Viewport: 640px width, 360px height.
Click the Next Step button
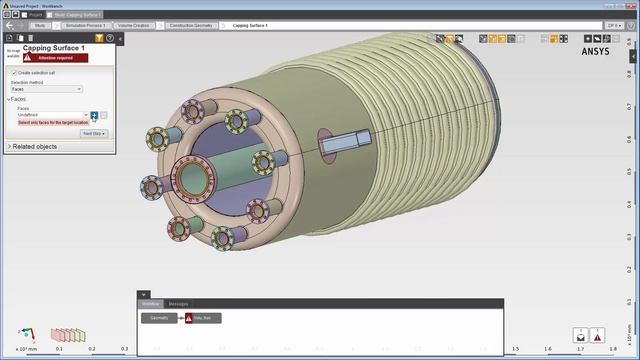pos(94,133)
